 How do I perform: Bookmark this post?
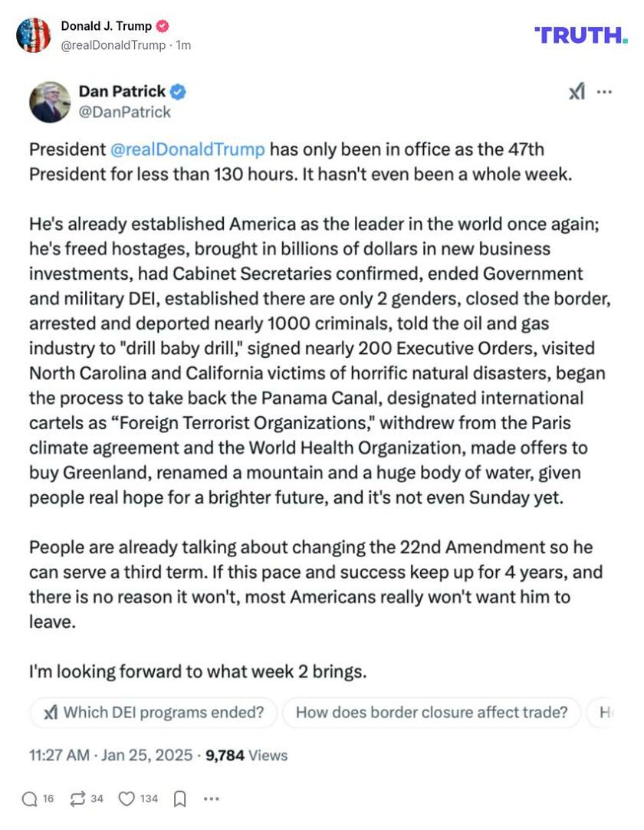tap(179, 799)
